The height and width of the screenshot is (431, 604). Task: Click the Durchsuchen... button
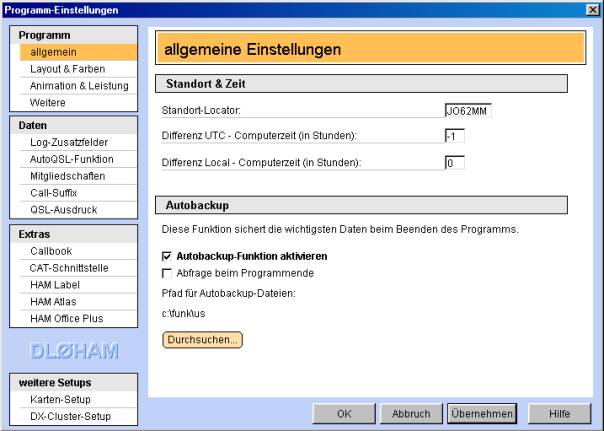point(203,340)
